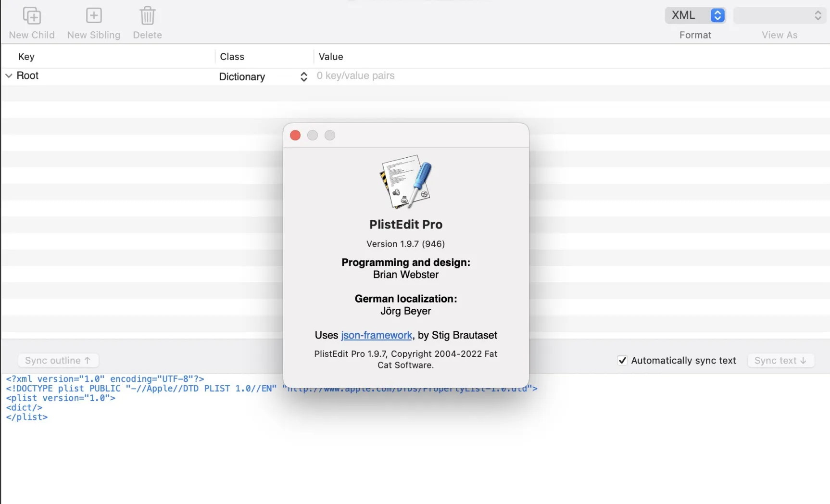Click the '0 key/value pairs' value cell
Screen dimensions: 830x504
click(x=355, y=76)
